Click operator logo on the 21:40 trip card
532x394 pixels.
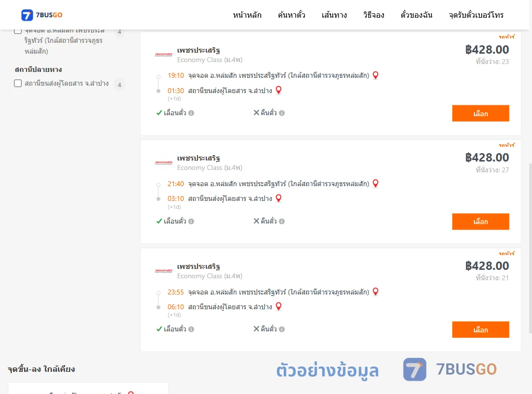[164, 163]
